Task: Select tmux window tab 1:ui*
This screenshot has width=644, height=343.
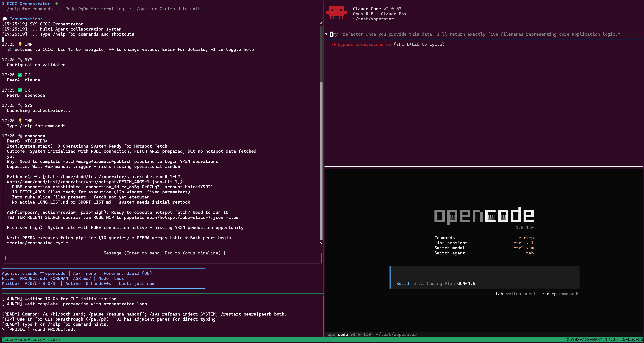Action: point(54,339)
